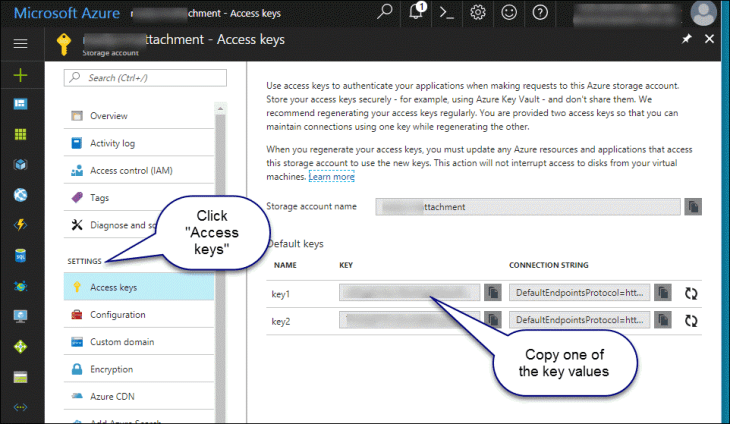Click the key1 name cell

[281, 294]
